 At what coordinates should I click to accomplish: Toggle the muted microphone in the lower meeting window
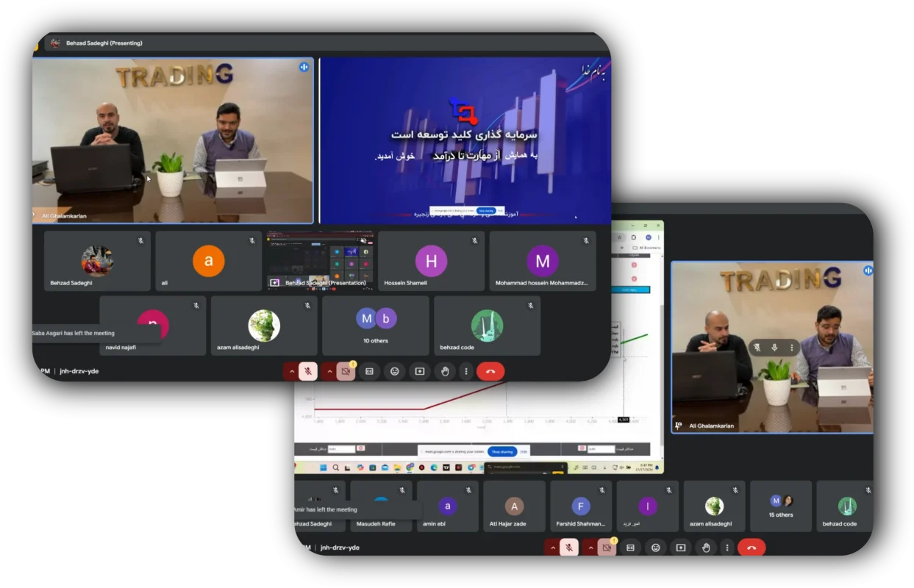coord(568,548)
